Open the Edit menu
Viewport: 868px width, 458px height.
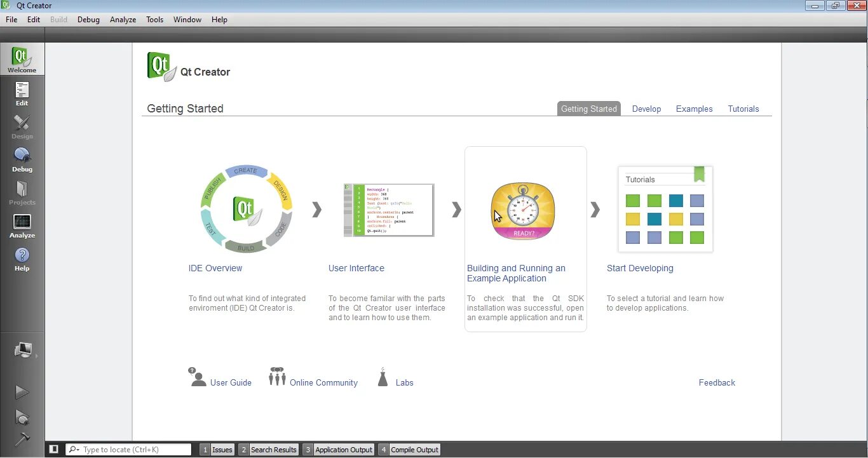click(34, 20)
